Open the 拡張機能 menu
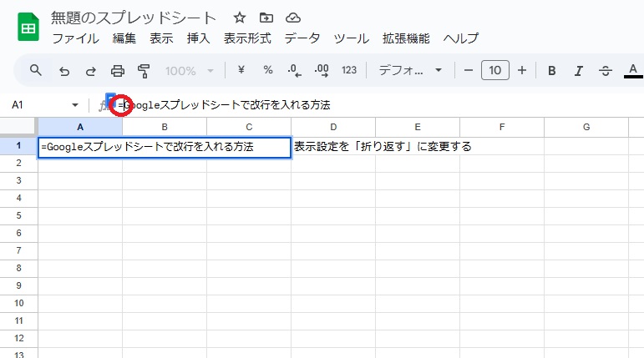Image resolution: width=644 pixels, height=358 pixels. click(406, 38)
